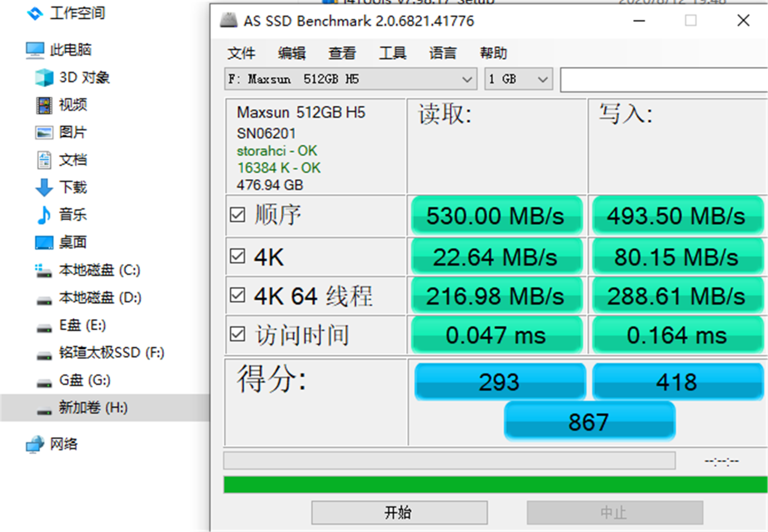Open 图片 folder in sidebar

(73, 132)
